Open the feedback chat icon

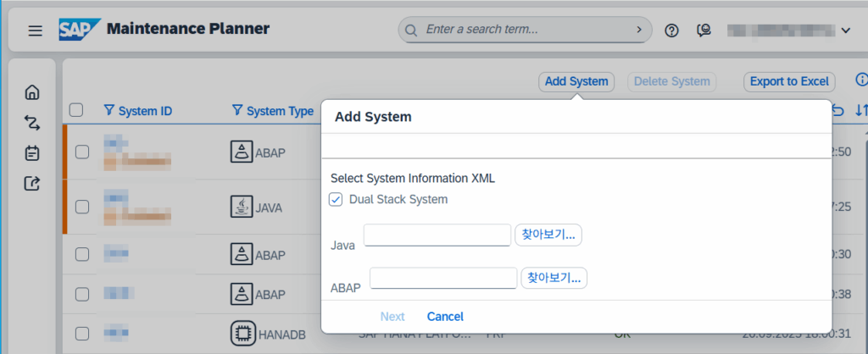(x=704, y=30)
